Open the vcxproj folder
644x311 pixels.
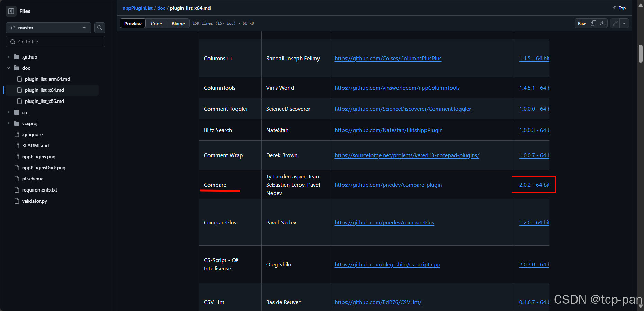[x=30, y=123]
